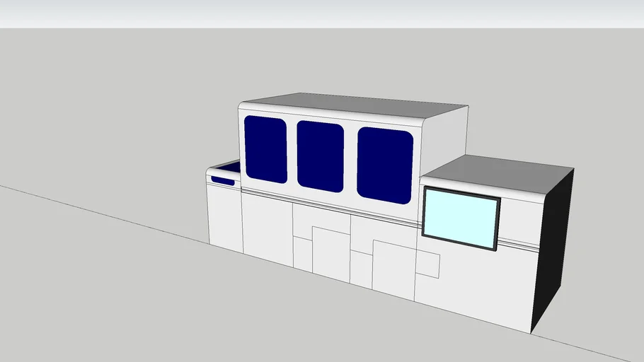
Task: Select the leftmost dark blue window
Action: pos(265,149)
